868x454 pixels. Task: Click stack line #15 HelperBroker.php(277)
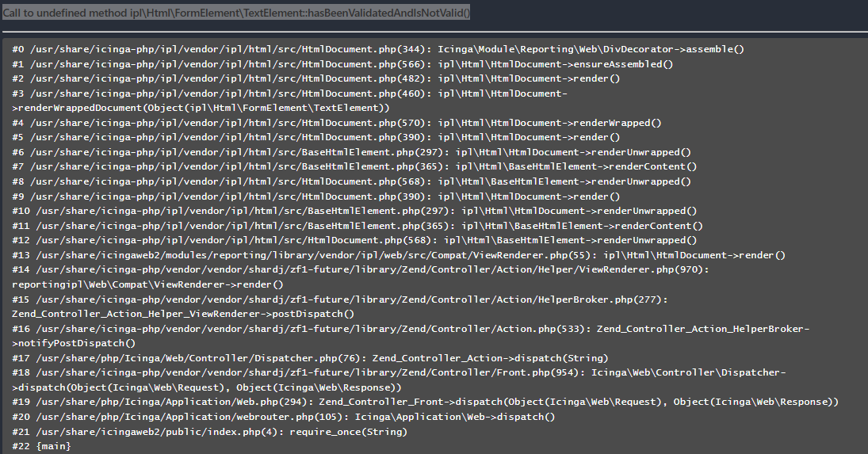pyautogui.click(x=340, y=299)
